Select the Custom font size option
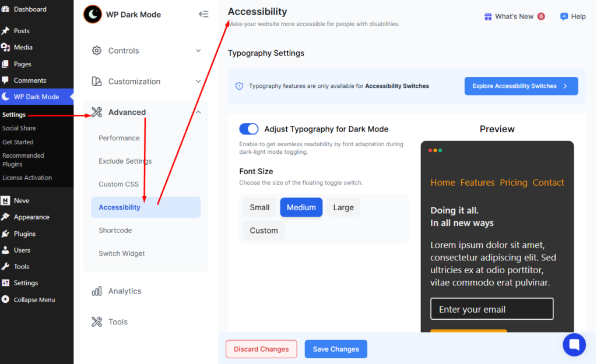The height and width of the screenshot is (364, 597). 264,231
